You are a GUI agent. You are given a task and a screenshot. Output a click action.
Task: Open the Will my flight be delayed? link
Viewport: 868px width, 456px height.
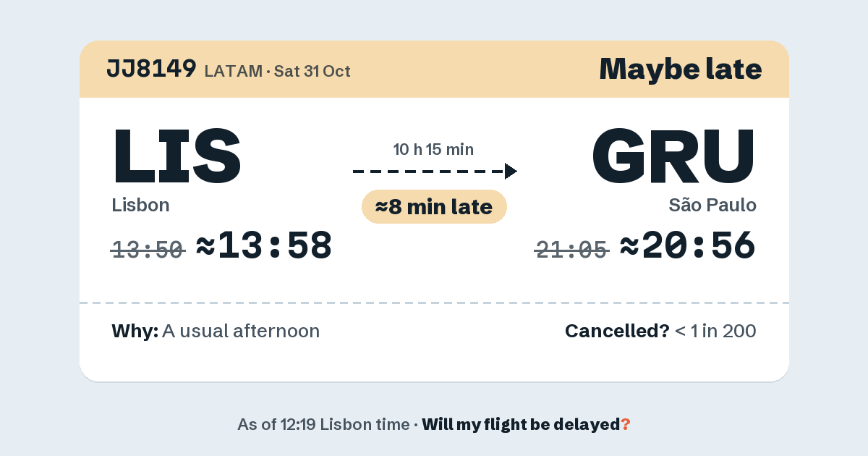(526, 425)
